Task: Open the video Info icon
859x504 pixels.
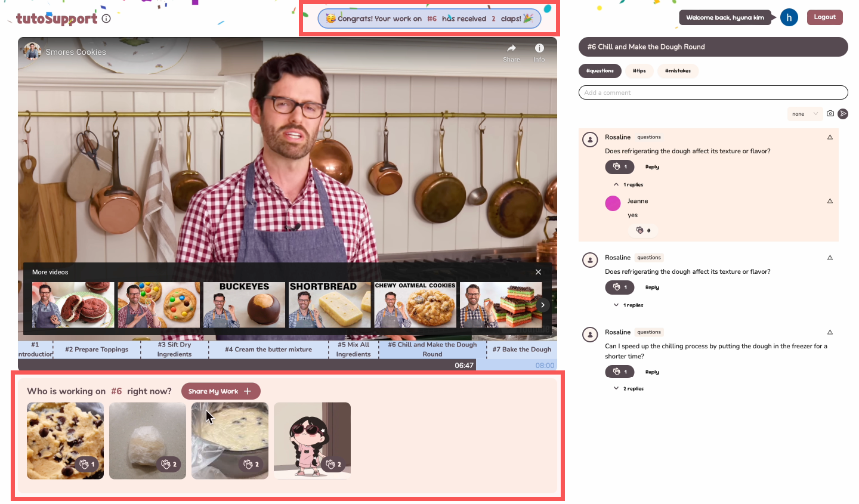Action: tap(539, 49)
